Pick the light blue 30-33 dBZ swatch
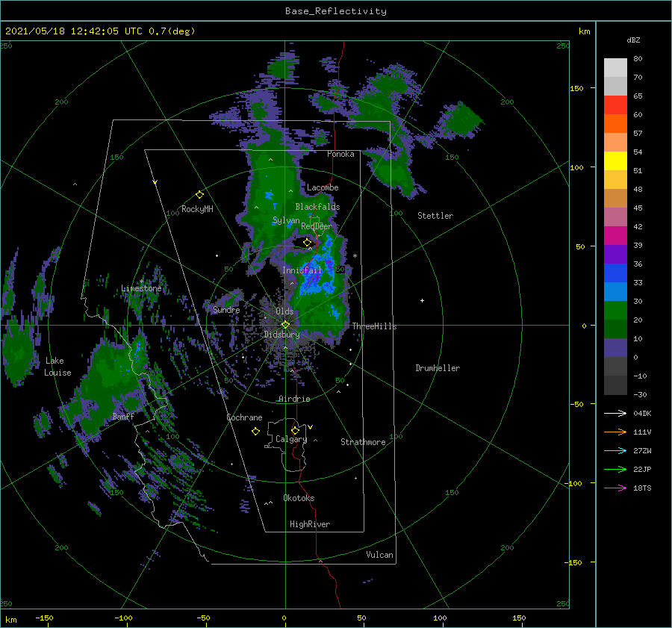This screenshot has width=672, height=628. click(x=615, y=291)
